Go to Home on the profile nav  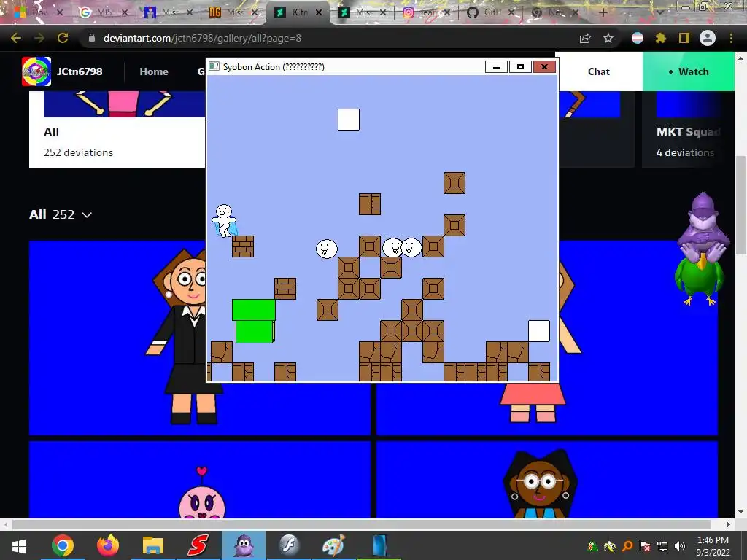click(154, 71)
